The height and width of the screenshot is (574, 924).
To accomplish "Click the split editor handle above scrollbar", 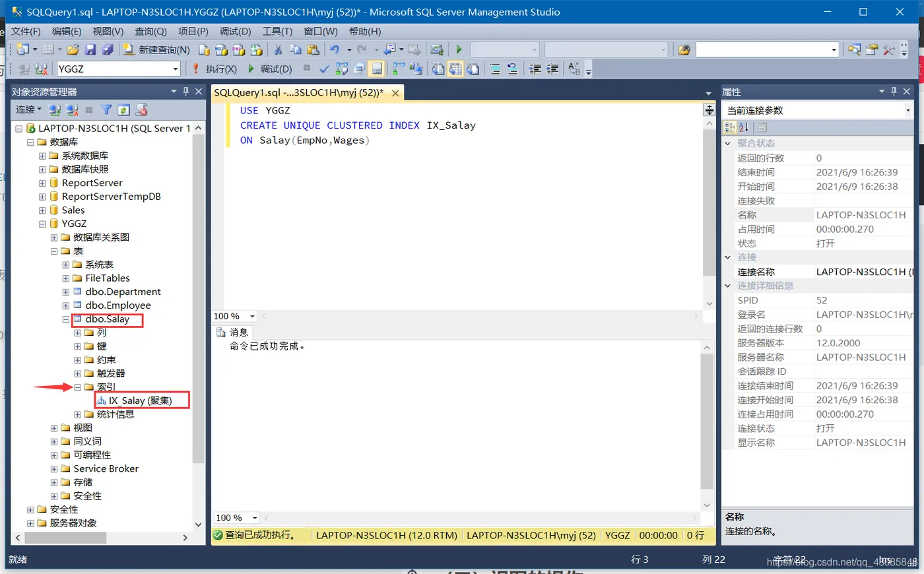I will [x=709, y=110].
